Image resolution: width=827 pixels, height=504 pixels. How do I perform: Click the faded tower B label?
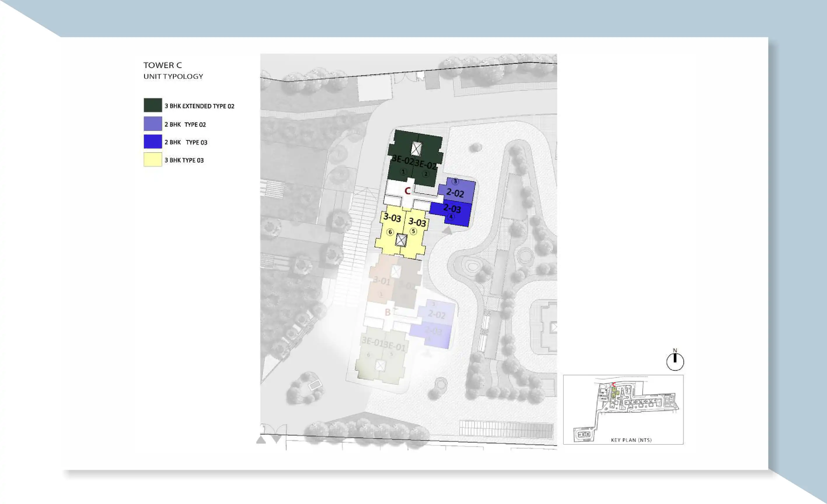(x=387, y=312)
